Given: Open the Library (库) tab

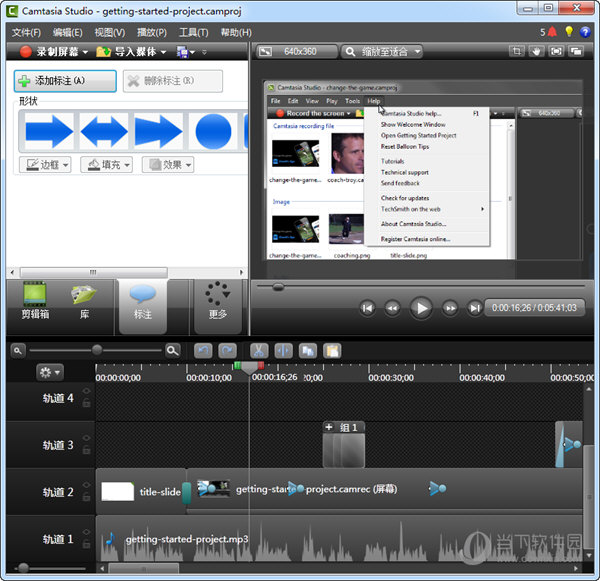Looking at the screenshot, I should tap(84, 301).
